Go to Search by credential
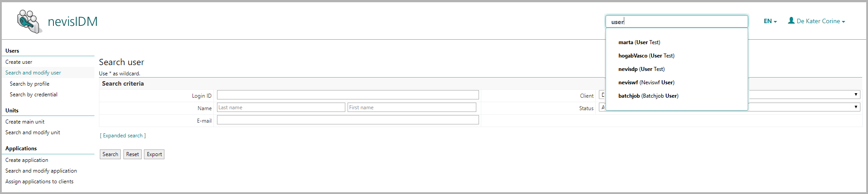The width and height of the screenshot is (868, 194). tap(33, 95)
